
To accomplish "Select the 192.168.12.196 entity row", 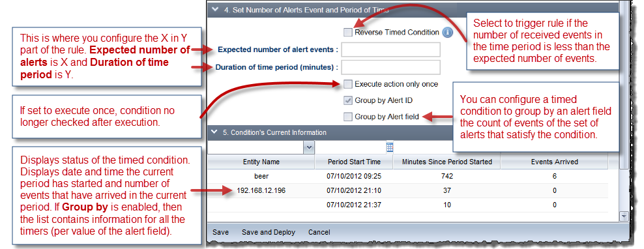I will pyautogui.click(x=408, y=190).
